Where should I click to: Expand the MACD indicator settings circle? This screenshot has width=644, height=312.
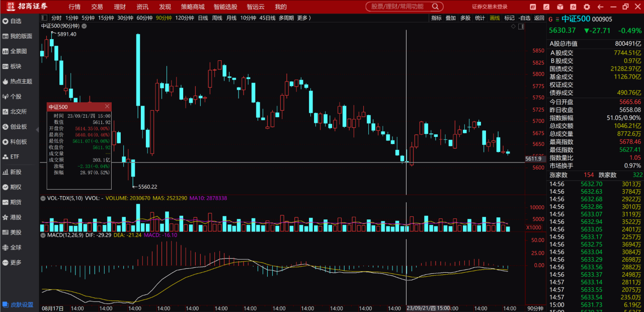[43, 235]
